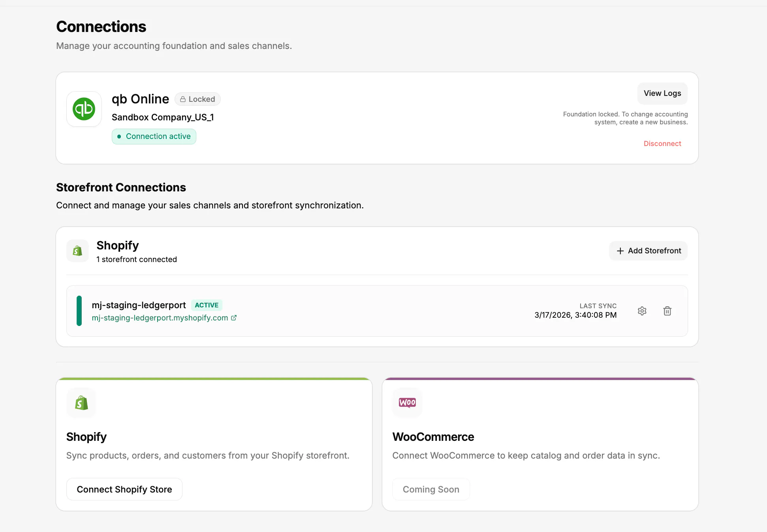767x532 pixels.
Task: Open settings gear for mj-staging-ledgerport
Action: coord(642,311)
